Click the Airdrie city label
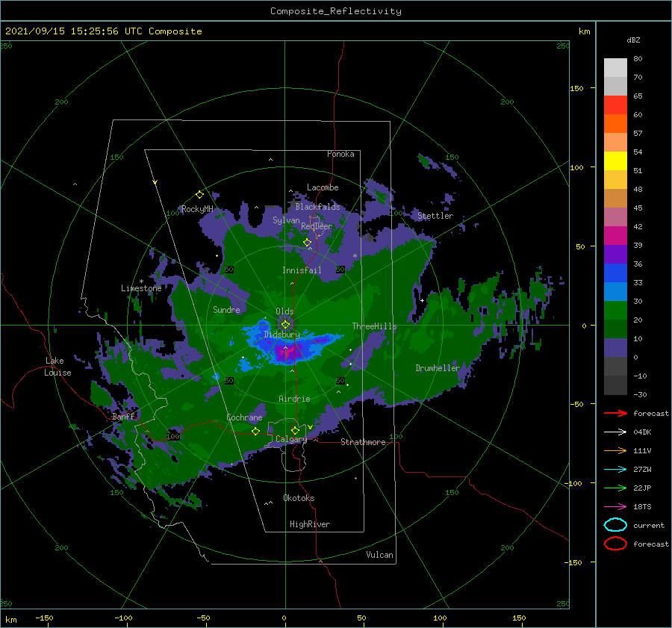Viewport: 672px width, 628px height. tap(294, 399)
